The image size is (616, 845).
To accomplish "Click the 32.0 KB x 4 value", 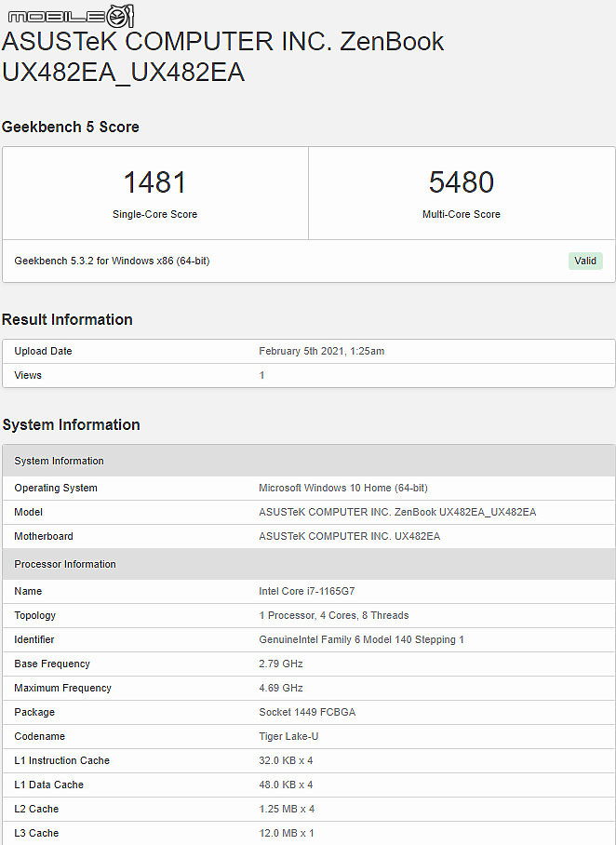I will pyautogui.click(x=287, y=761).
